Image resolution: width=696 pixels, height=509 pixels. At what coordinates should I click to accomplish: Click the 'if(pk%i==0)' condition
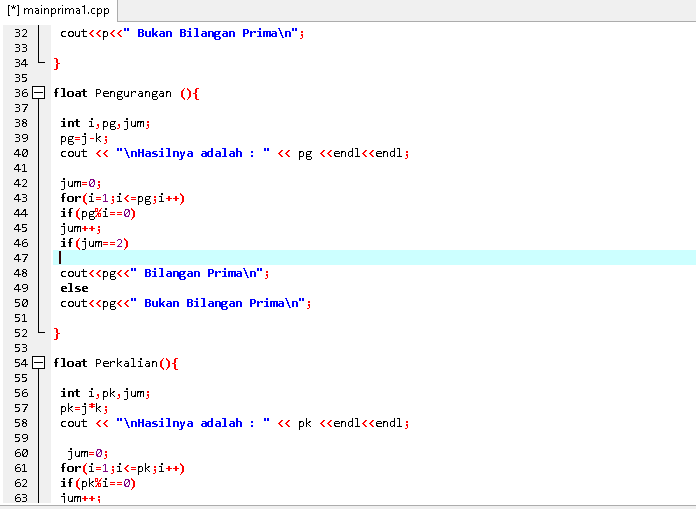pos(98,483)
